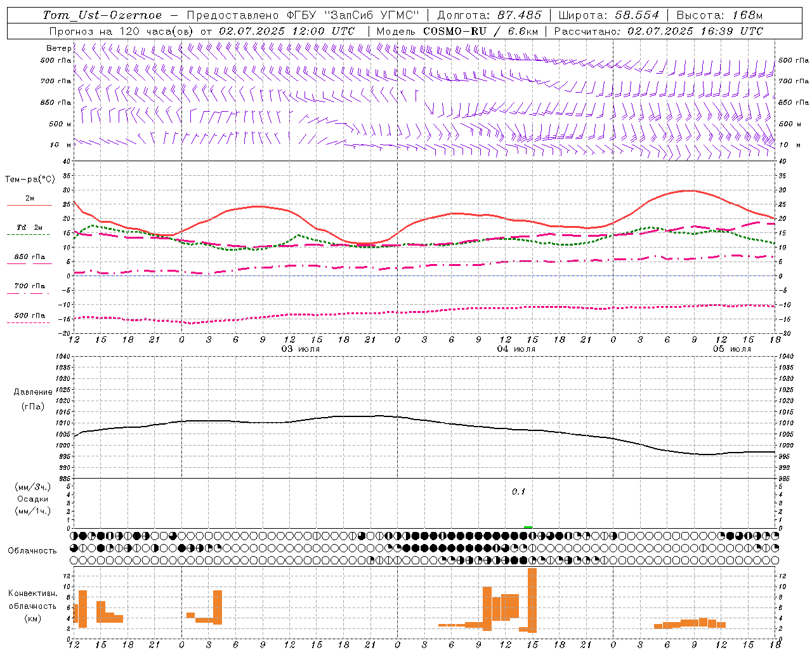Image resolution: width=812 pixels, height=650 pixels.
Task: Click the 'Рассчитано: 02.07.2025 16:39 UTC' text
Action: tap(658, 31)
